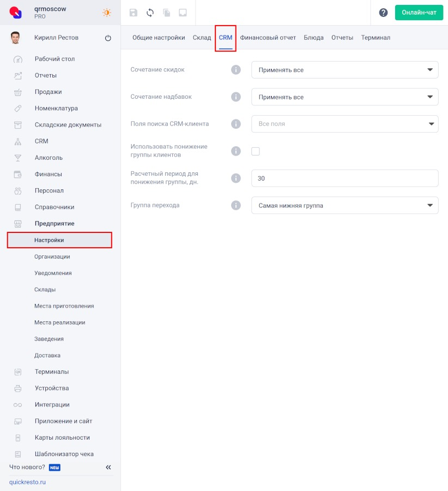Image resolution: width=448 pixels, height=491 pixels.
Task: Switch to Финансовый отчет tab
Action: click(x=268, y=38)
